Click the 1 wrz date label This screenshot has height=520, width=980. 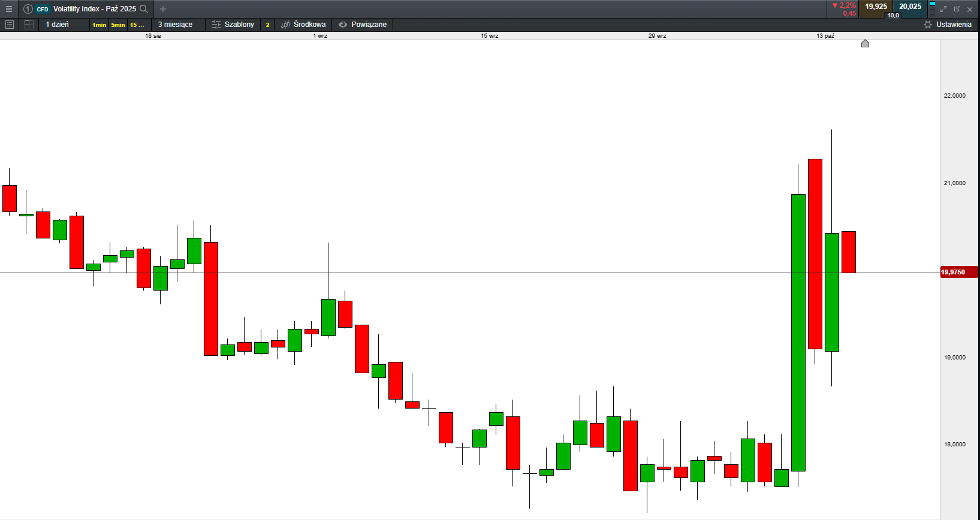320,36
